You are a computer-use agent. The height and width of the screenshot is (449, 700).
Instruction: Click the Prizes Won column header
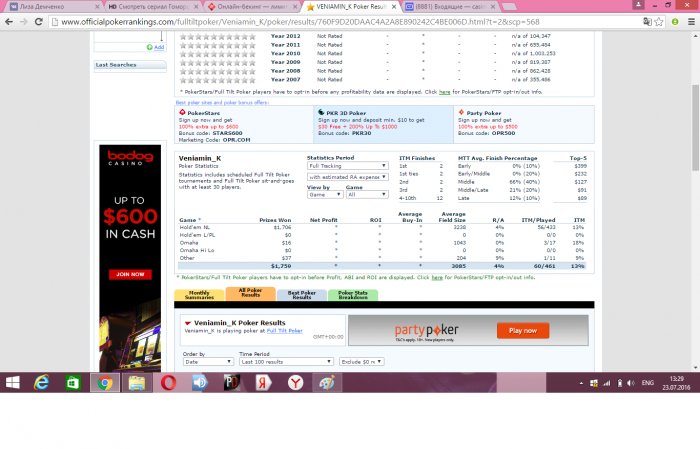pos(275,220)
